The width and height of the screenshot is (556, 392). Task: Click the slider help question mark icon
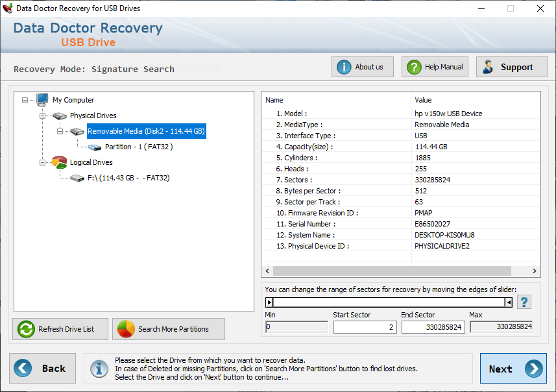524,302
